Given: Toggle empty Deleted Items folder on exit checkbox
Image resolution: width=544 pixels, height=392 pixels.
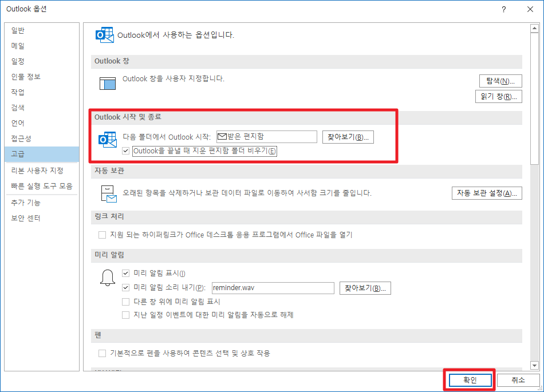Looking at the screenshot, I should [x=125, y=151].
